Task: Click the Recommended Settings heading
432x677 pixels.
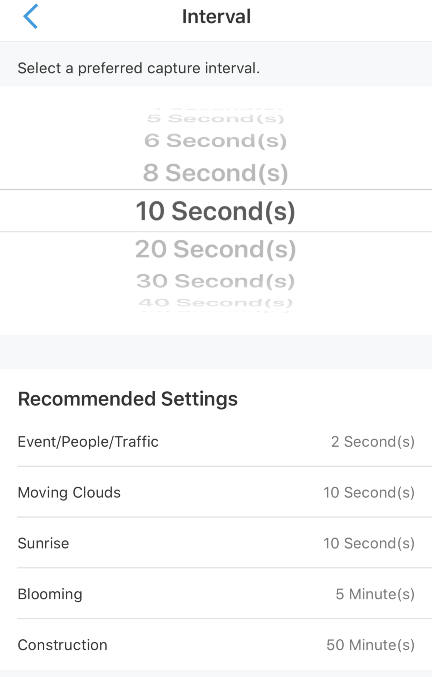Action: (x=128, y=399)
